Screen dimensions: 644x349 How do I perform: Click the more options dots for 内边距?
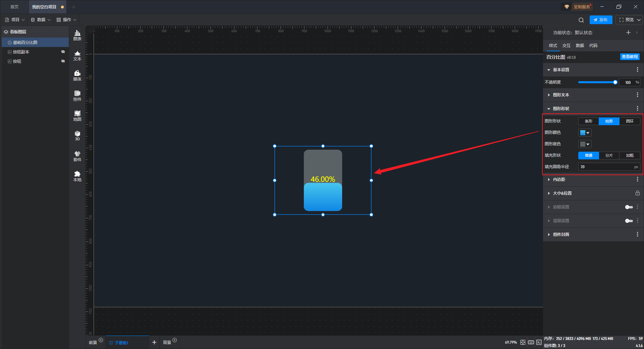637,180
